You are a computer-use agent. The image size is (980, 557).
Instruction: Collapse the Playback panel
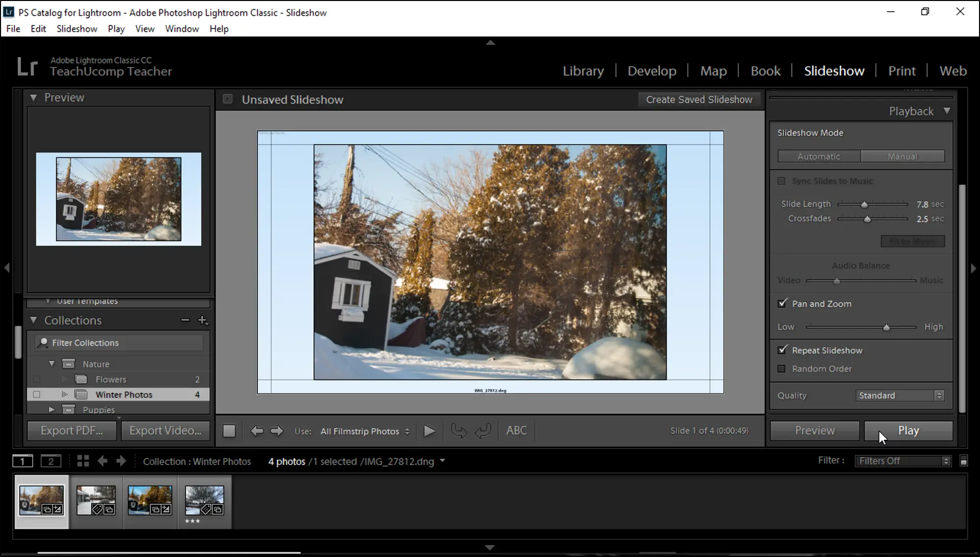(x=947, y=111)
